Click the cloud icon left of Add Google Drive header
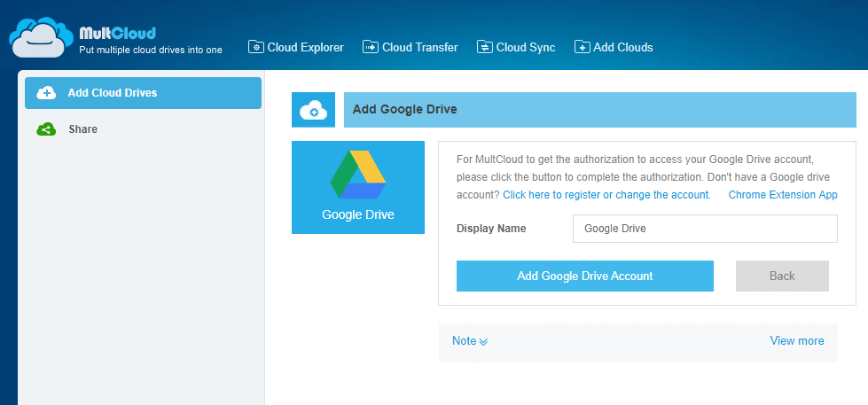Image resolution: width=868 pixels, height=405 pixels. pos(313,110)
